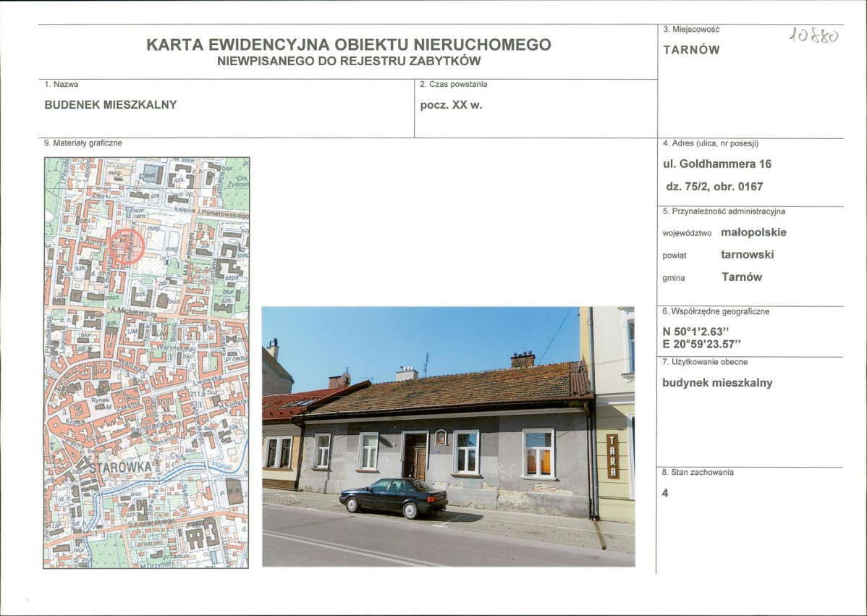The image size is (867, 616).
Task: Click the label "9. Materiały graficzne"
Action: pyautogui.click(x=83, y=143)
